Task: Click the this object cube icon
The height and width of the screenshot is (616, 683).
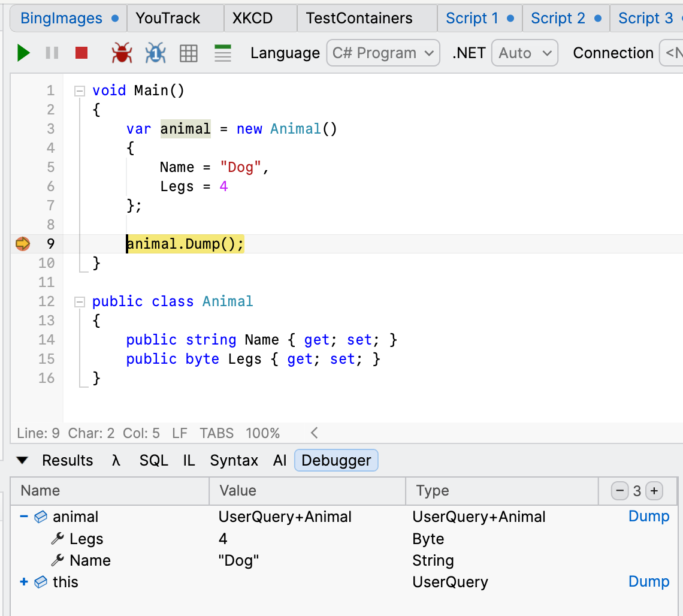Action: pos(41,582)
